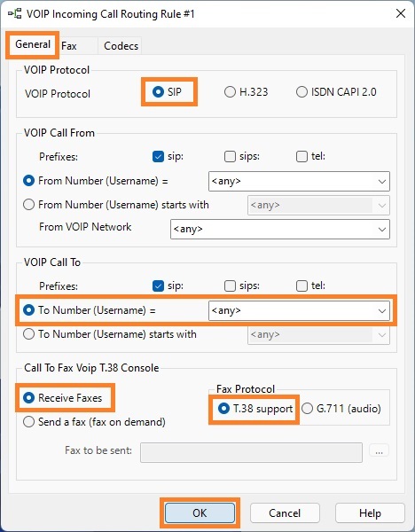Choose ISDN CAPI 2.0 protocol option
The height and width of the screenshot is (532, 415).
[336, 91]
